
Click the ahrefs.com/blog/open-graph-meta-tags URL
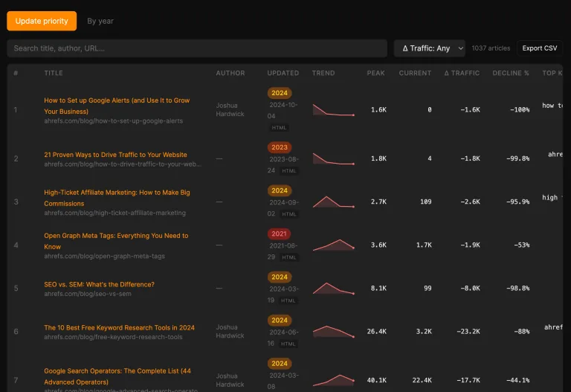coord(104,256)
